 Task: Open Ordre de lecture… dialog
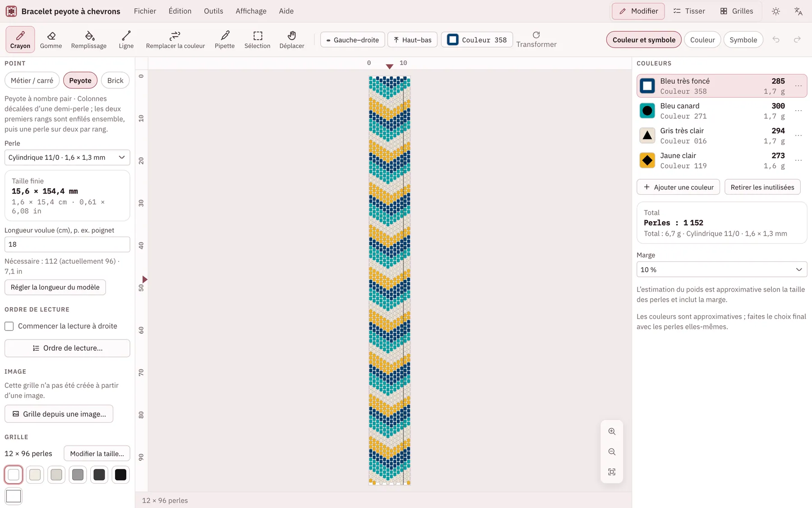tap(67, 348)
